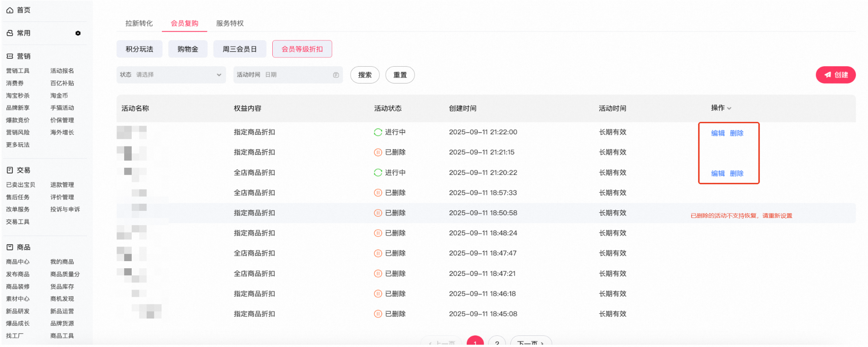The image size is (868, 347).
Task: Open 海外增长 in the sidebar
Action: 62,132
